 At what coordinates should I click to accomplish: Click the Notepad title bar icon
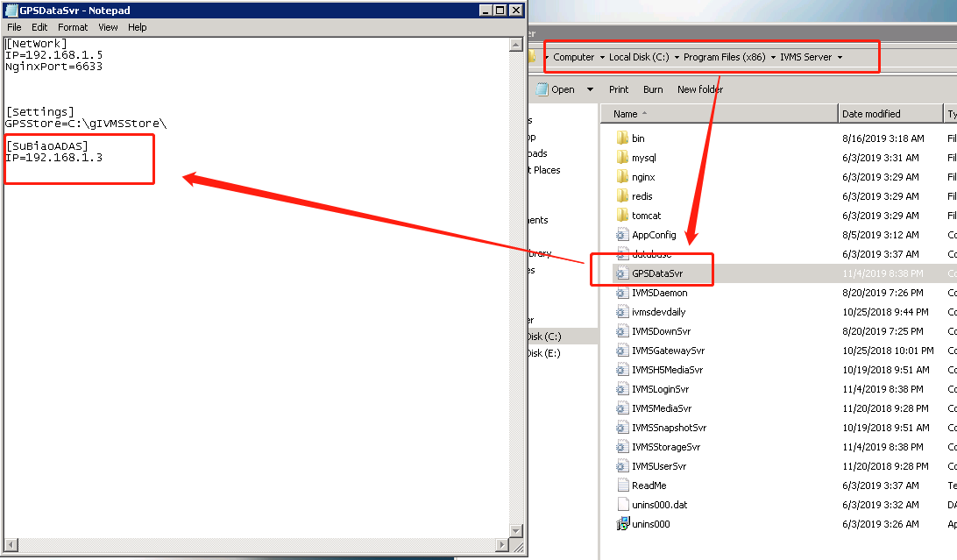[11, 11]
